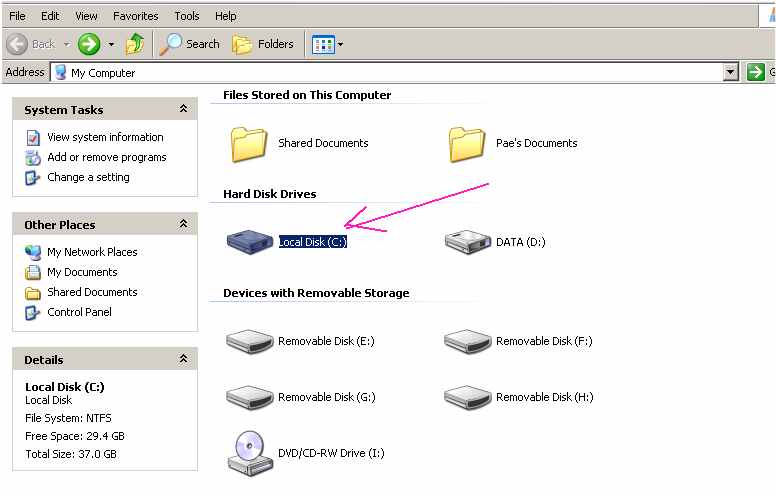The height and width of the screenshot is (496, 776).
Task: Select Removable Disk (H:) drive icon
Action: point(468,397)
